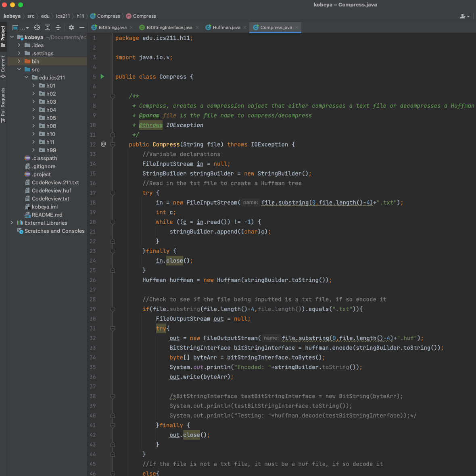This screenshot has height=476, width=476.
Task: Click the Expand All icon in Project toolbar
Action: 48,27
